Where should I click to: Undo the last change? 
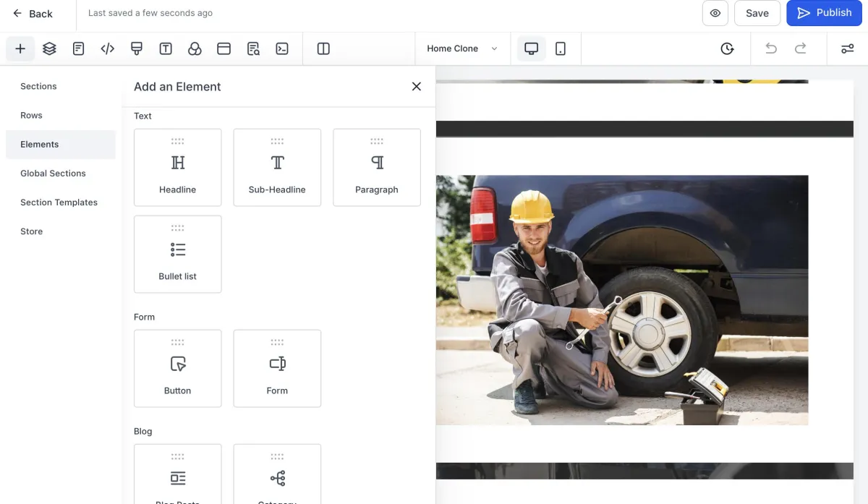(771, 48)
